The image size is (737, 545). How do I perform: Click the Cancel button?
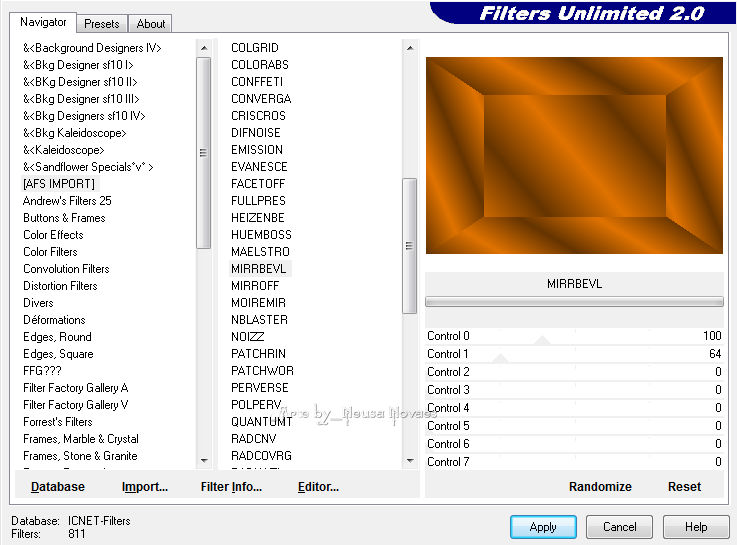pos(619,527)
